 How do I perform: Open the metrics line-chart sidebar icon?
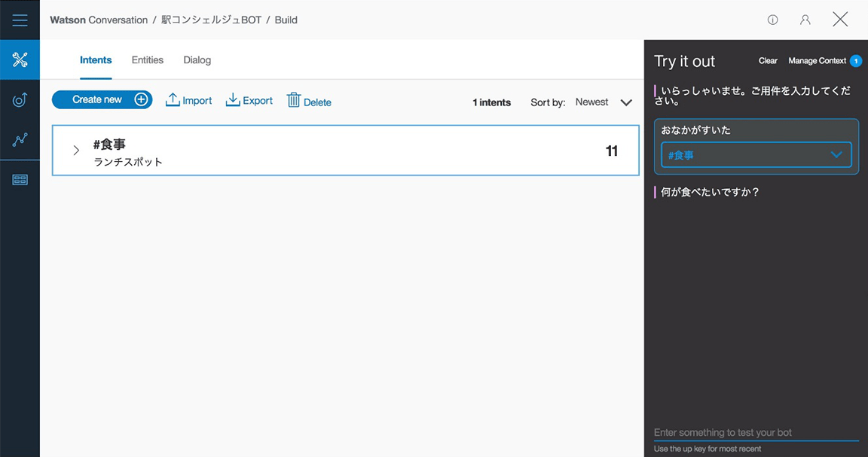pos(20,140)
